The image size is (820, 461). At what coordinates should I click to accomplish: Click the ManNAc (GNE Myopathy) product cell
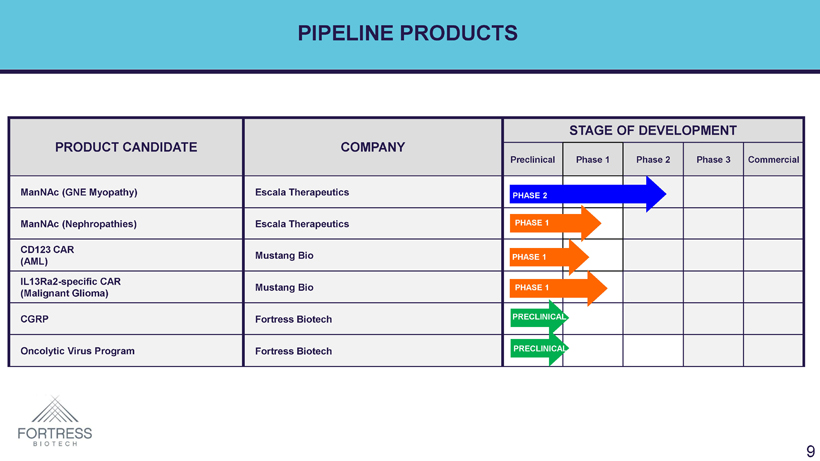click(x=79, y=192)
